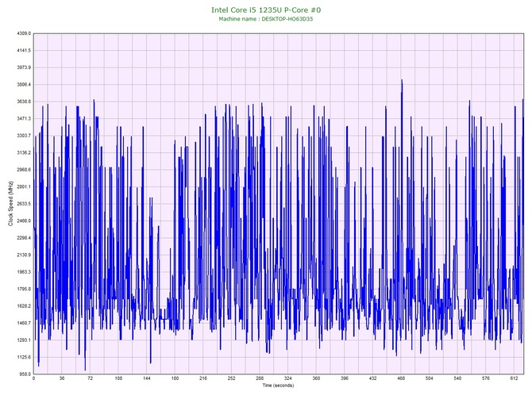The height and width of the screenshot is (399, 532).
Task: Click the 432 tick on the time axis
Action: pos(372,378)
